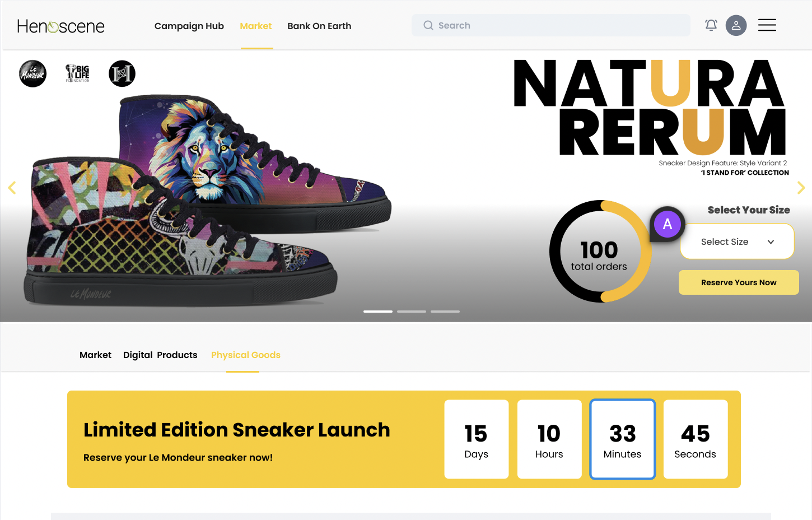Click the purple A avatar badge
This screenshot has width=812, height=520.
(668, 224)
